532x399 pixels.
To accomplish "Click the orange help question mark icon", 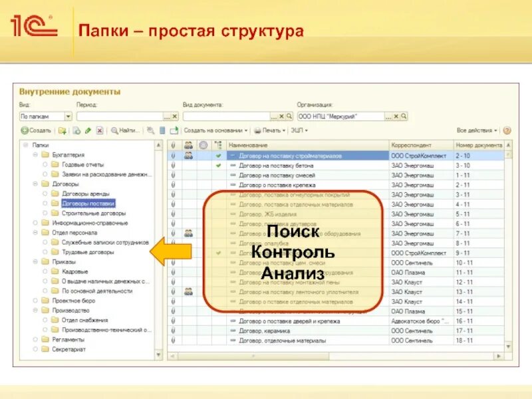I will [507, 130].
